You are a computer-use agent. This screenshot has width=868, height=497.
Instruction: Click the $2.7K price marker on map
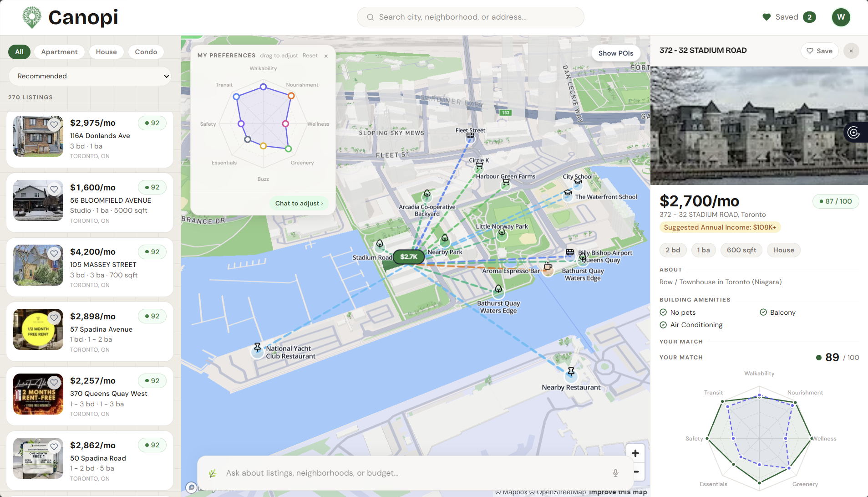[x=409, y=256]
